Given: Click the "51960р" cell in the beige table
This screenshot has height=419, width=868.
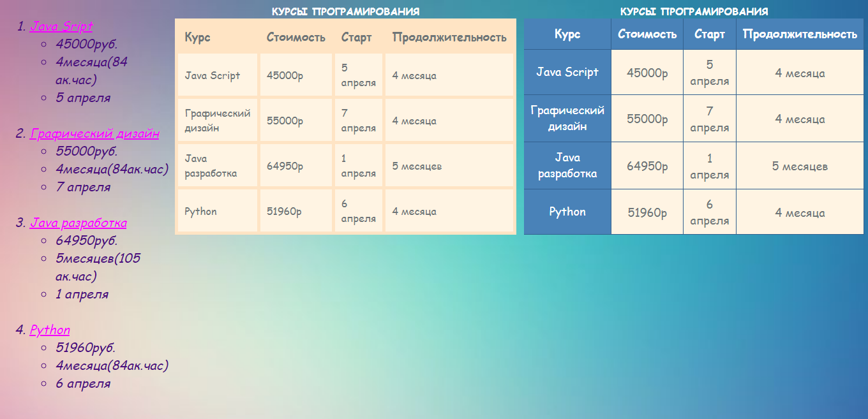Looking at the screenshot, I should [x=284, y=211].
